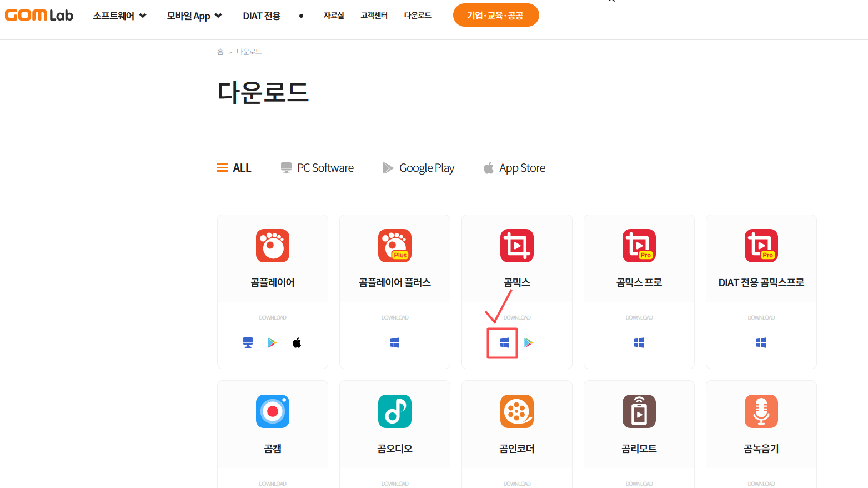868x488 pixels.
Task: Click the 곰인코더 app icon
Action: point(517,411)
